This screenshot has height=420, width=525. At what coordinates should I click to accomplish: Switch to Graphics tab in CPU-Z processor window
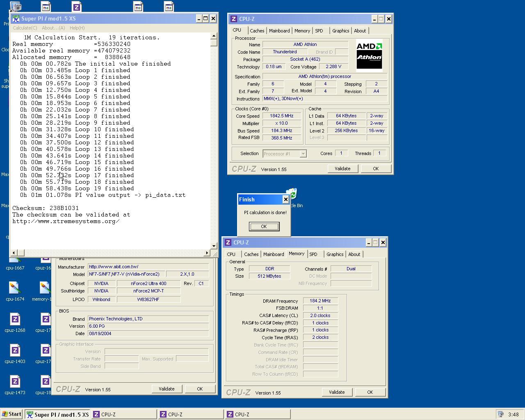point(340,31)
